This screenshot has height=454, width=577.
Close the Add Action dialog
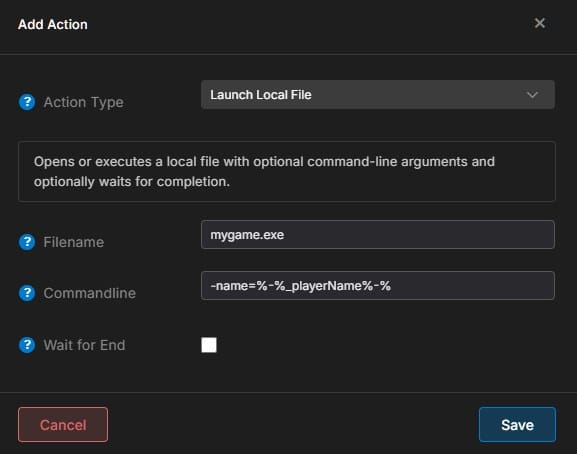pos(539,23)
